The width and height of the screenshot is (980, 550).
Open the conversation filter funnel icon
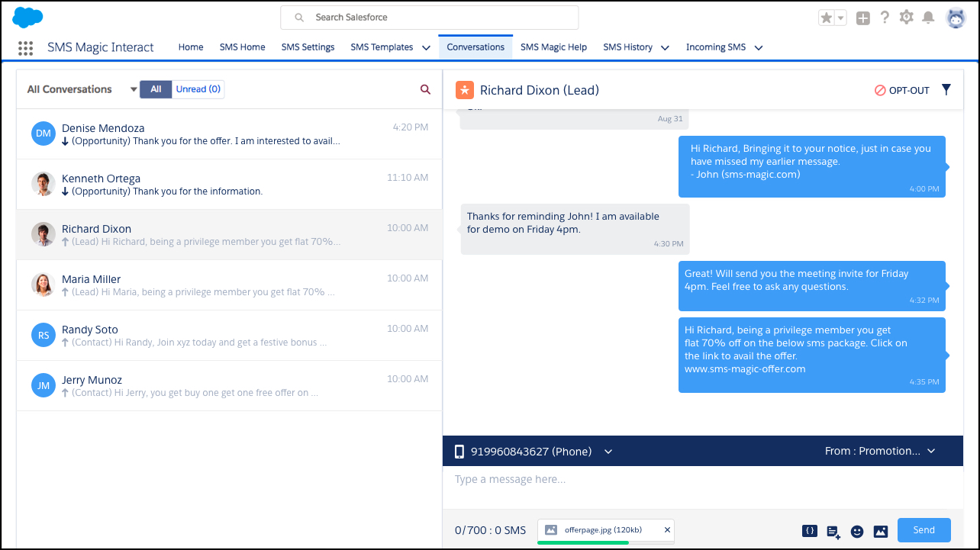(x=946, y=90)
